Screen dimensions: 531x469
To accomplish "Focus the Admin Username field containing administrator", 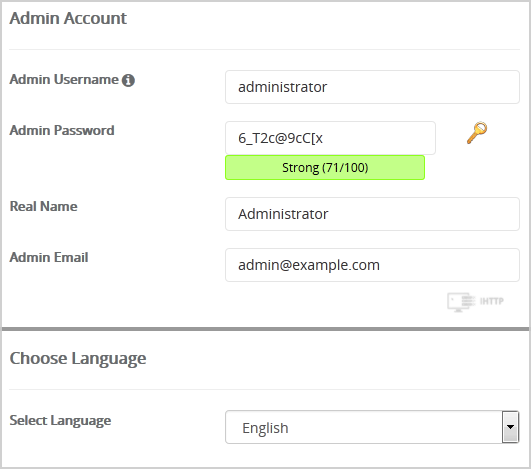I will (x=372, y=87).
